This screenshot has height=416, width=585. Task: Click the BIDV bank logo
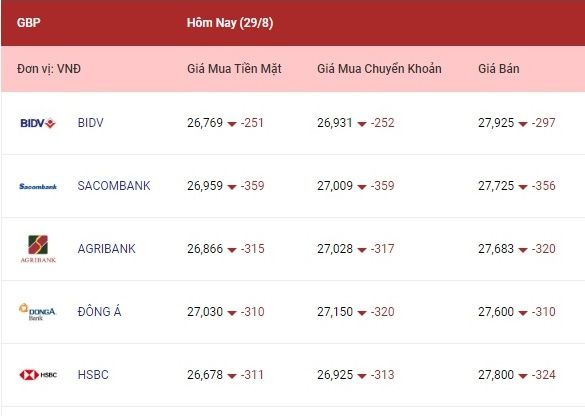pyautogui.click(x=38, y=123)
